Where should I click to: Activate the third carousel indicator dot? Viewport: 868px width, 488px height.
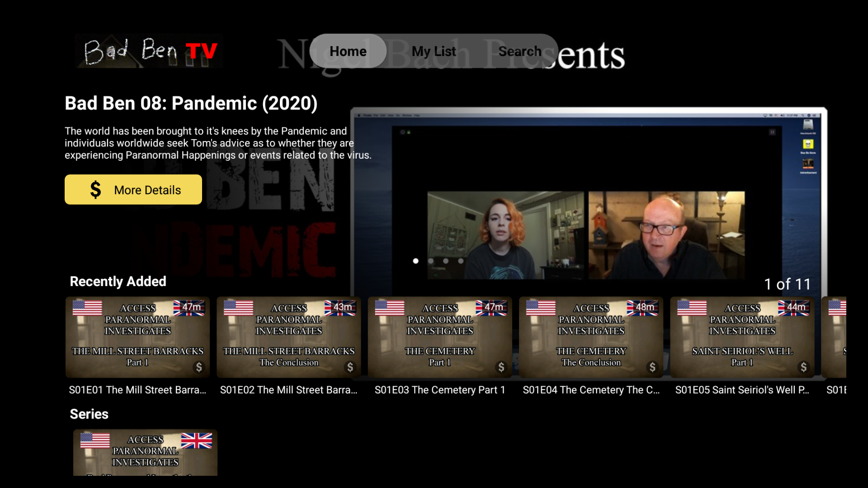tap(446, 261)
